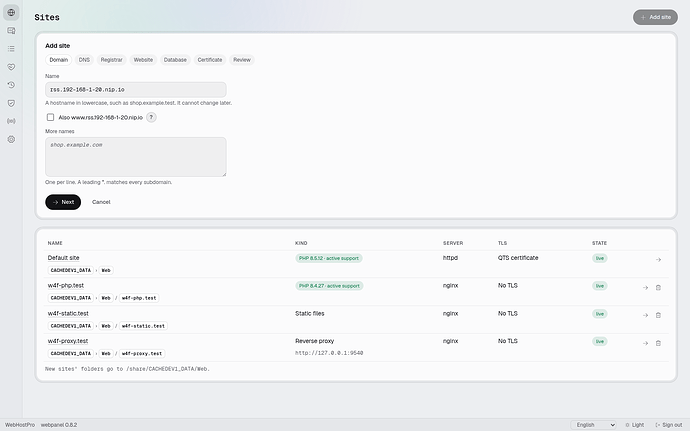Image resolution: width=690 pixels, height=431 pixels.
Task: Click the Next button
Action: (x=63, y=202)
